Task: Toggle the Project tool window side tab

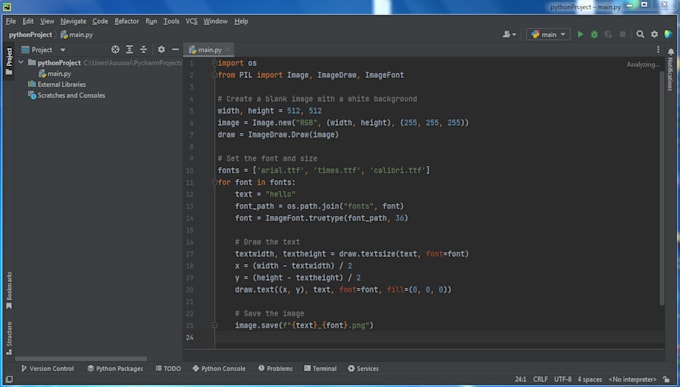Action: [9, 61]
